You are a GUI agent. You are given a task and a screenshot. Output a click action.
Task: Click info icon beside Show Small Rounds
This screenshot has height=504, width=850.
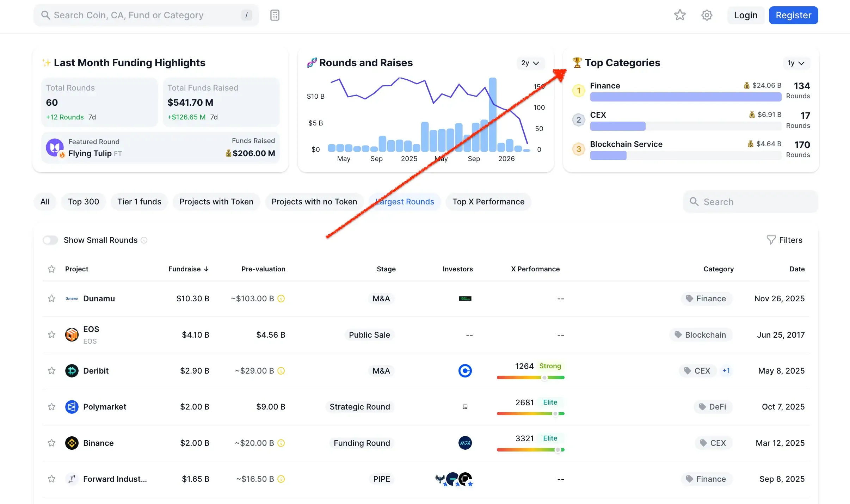coord(144,240)
